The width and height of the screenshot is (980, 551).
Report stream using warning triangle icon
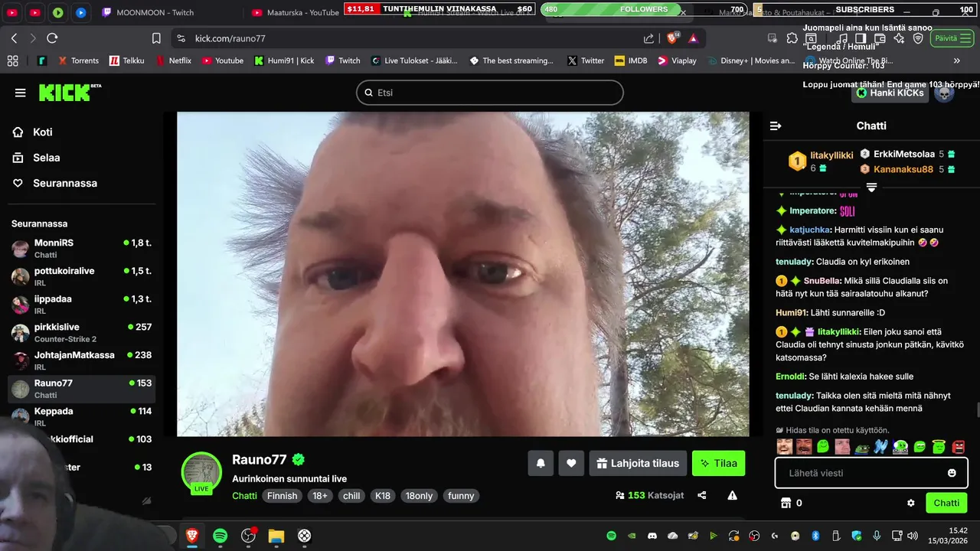click(732, 495)
